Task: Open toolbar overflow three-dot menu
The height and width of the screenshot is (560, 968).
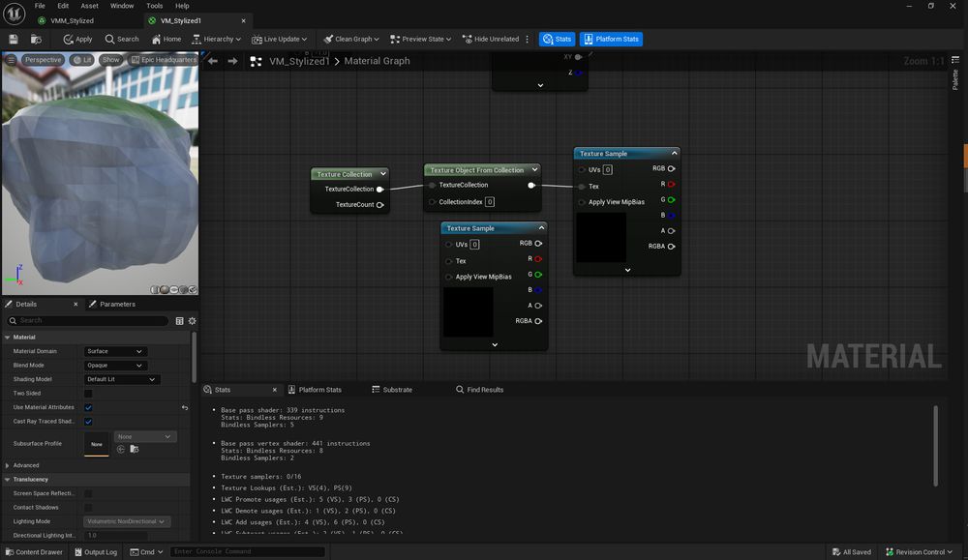Action: (x=527, y=39)
